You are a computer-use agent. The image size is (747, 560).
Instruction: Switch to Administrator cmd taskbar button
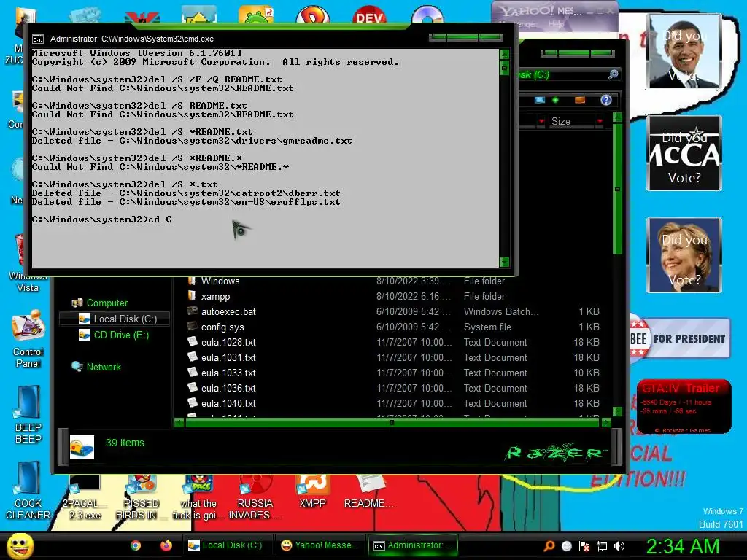pyautogui.click(x=414, y=545)
